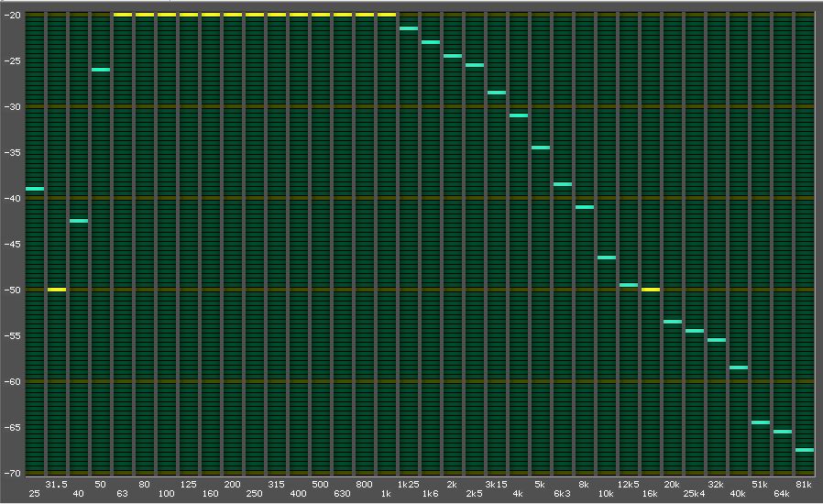Click the "-30" dB scale label
Screen dimensions: 823x504
point(12,106)
